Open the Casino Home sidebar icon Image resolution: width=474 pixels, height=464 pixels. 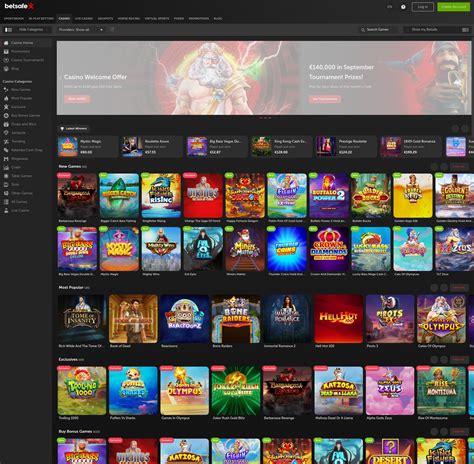coord(6,43)
